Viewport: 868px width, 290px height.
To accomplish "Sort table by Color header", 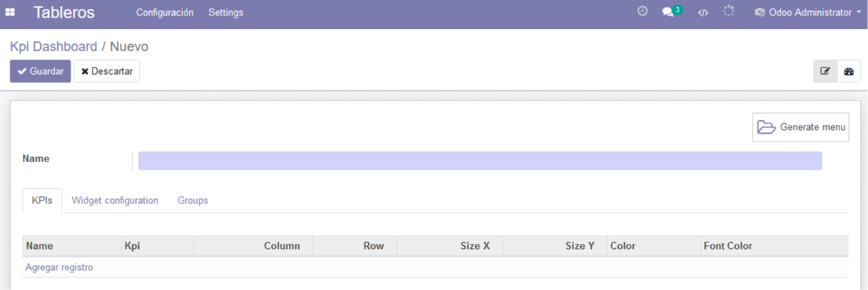I will pos(654,246).
